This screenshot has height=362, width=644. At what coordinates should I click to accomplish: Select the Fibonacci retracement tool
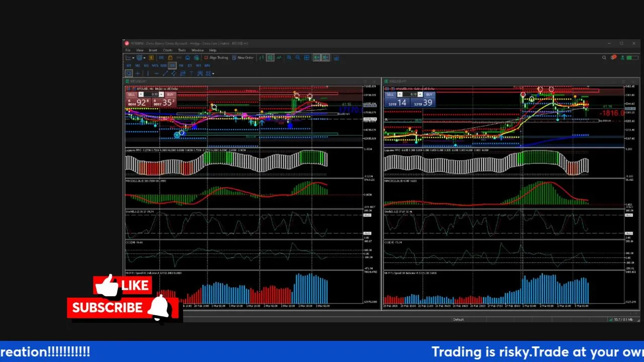[182, 73]
